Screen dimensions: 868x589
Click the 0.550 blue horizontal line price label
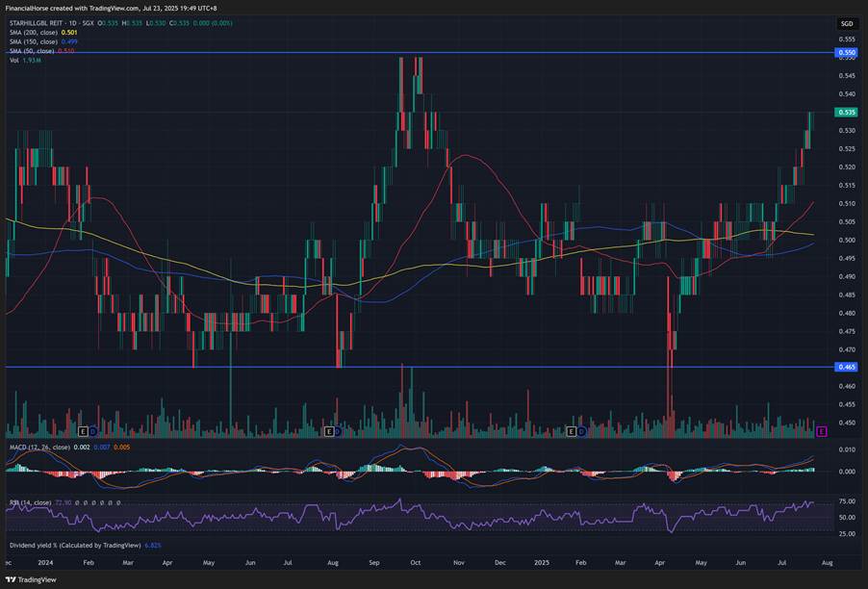click(847, 53)
